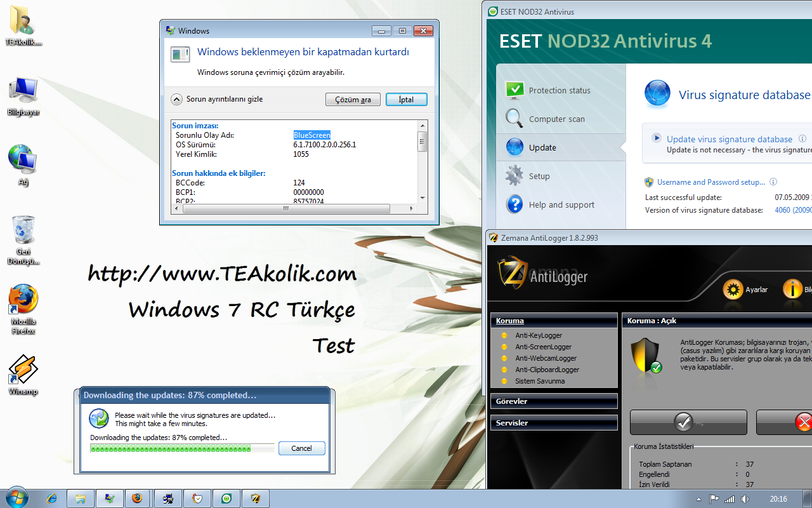Click the checkmark Aç button in AntiLogger

(x=688, y=422)
